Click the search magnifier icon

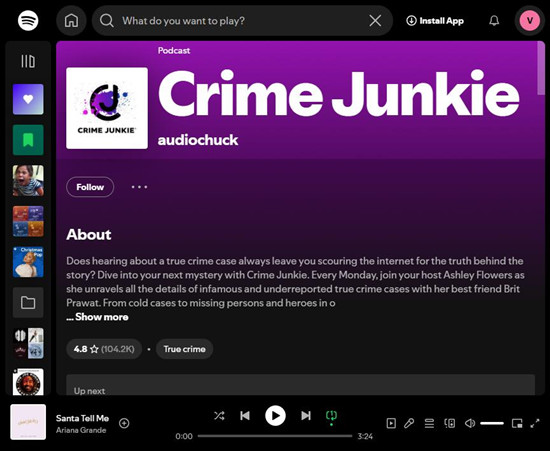click(107, 21)
